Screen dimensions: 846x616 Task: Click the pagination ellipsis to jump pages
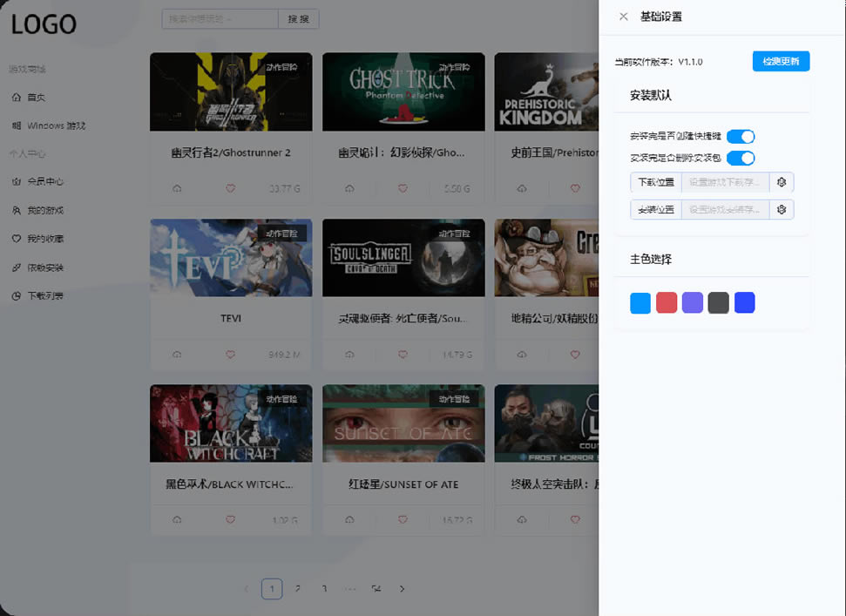point(350,589)
